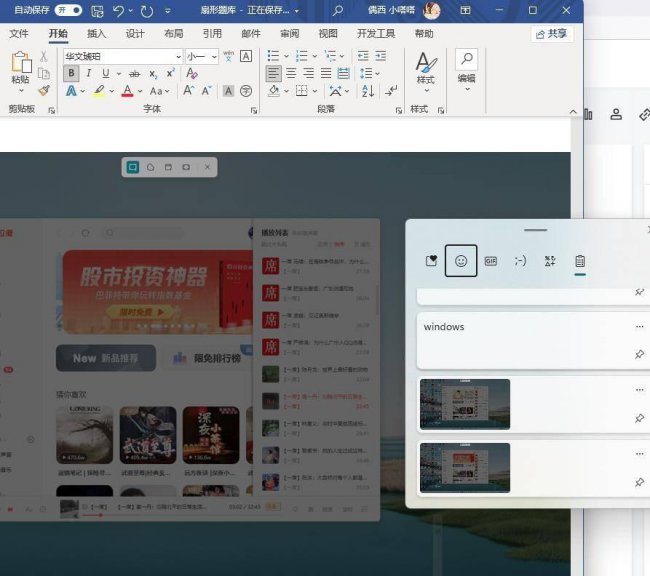Paste the 'windows' clipboard entry
This screenshot has width=650, height=576.
(534, 341)
